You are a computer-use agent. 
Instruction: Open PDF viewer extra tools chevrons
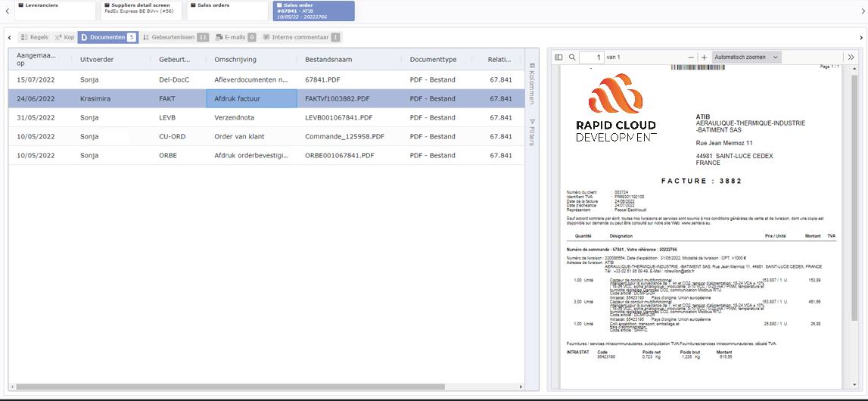851,58
